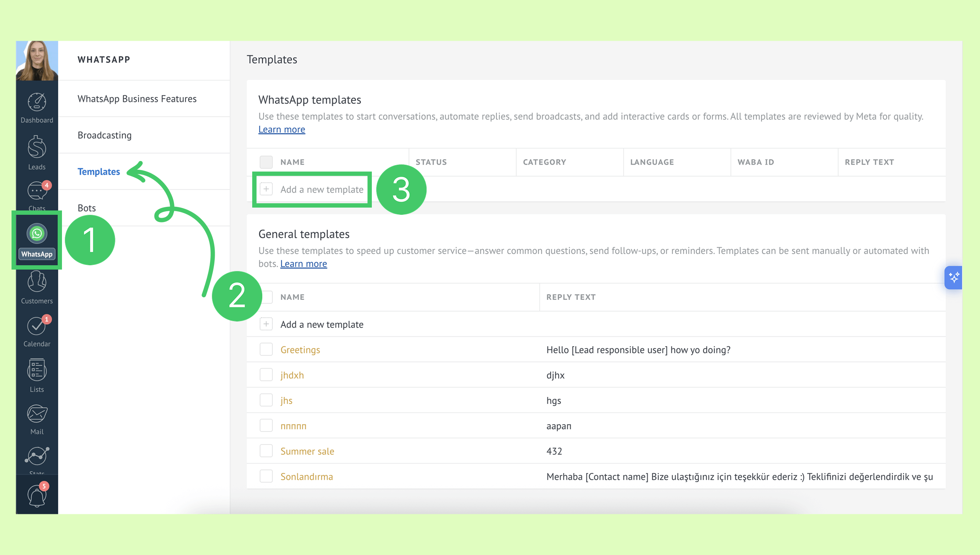This screenshot has width=980, height=555.
Task: Click reply text 'аарап'
Action: [x=558, y=426]
